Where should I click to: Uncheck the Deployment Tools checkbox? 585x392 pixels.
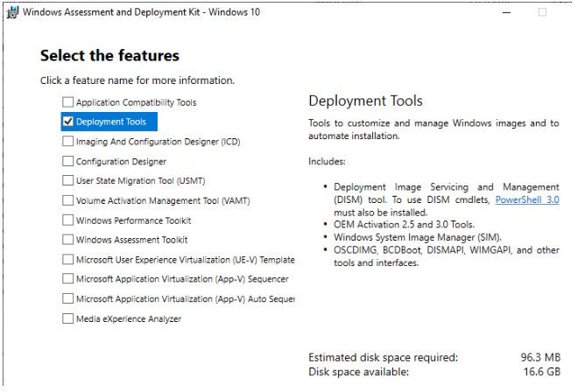click(x=68, y=122)
